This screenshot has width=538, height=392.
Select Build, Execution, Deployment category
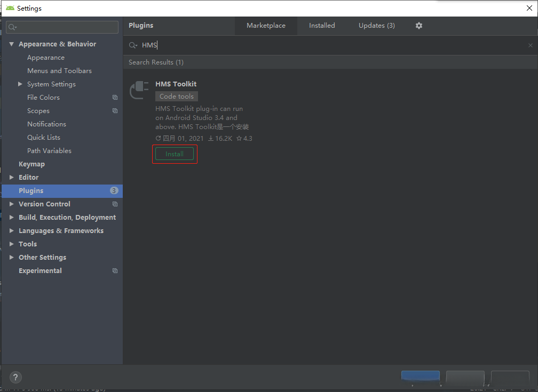pyautogui.click(x=67, y=218)
